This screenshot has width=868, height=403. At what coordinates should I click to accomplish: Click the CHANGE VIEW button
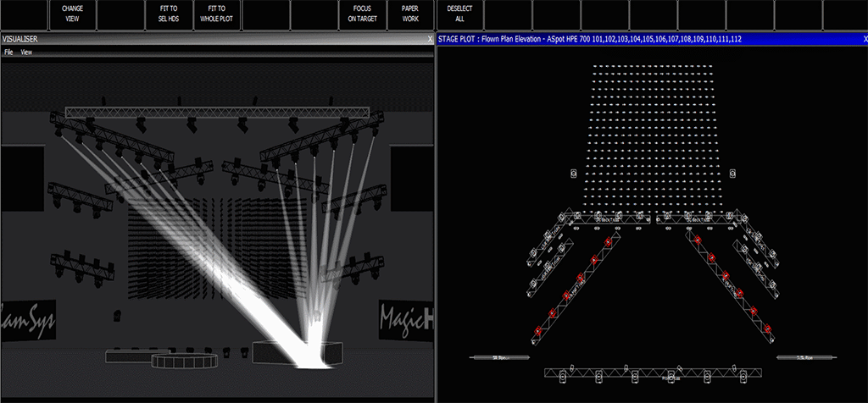[72, 12]
